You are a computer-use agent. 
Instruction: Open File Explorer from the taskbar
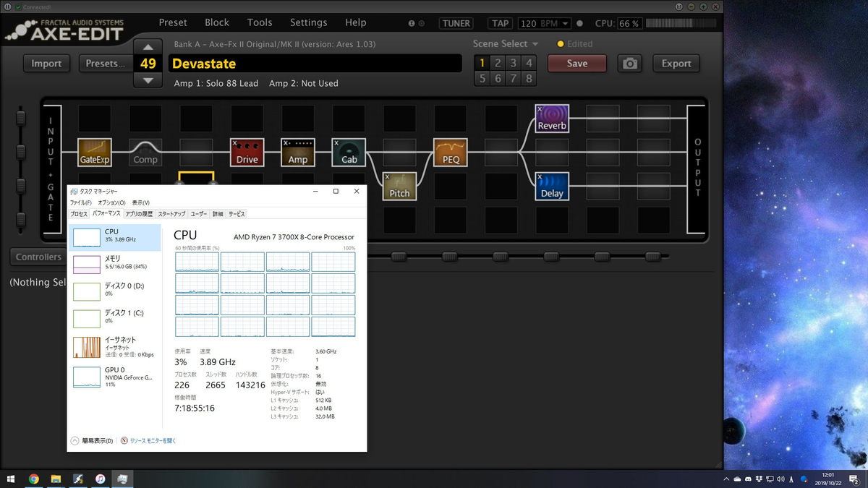coord(56,479)
